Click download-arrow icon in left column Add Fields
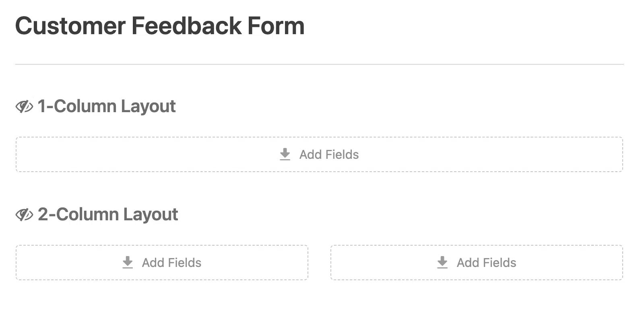Image resolution: width=644 pixels, height=316 pixels. 128,263
